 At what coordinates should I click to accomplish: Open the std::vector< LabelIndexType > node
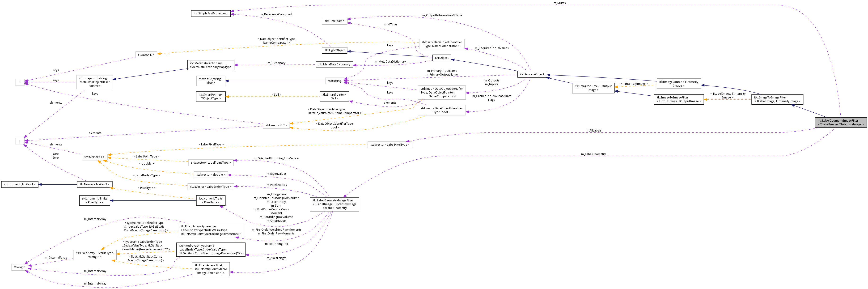pyautogui.click(x=211, y=187)
